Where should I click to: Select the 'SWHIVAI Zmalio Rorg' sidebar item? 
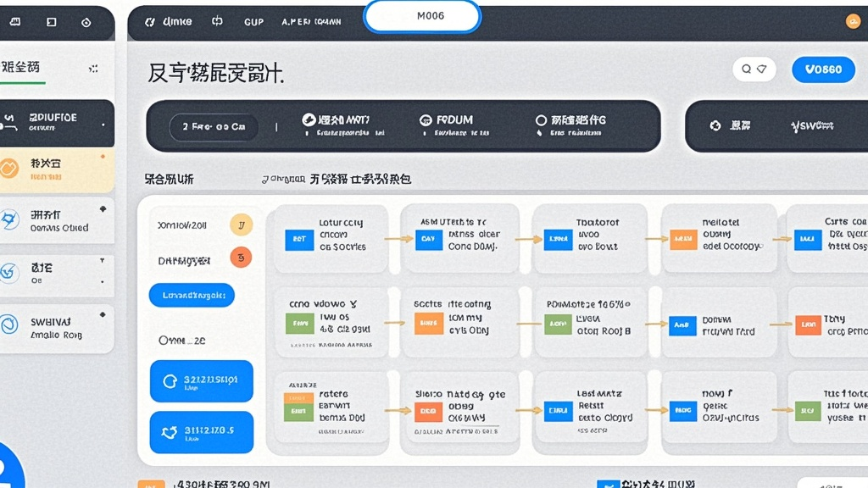[x=57, y=328]
